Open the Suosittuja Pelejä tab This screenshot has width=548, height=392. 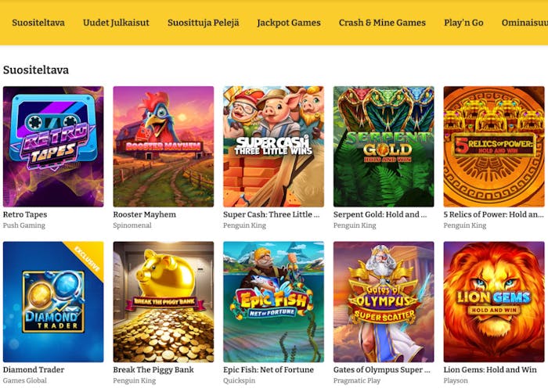(203, 23)
